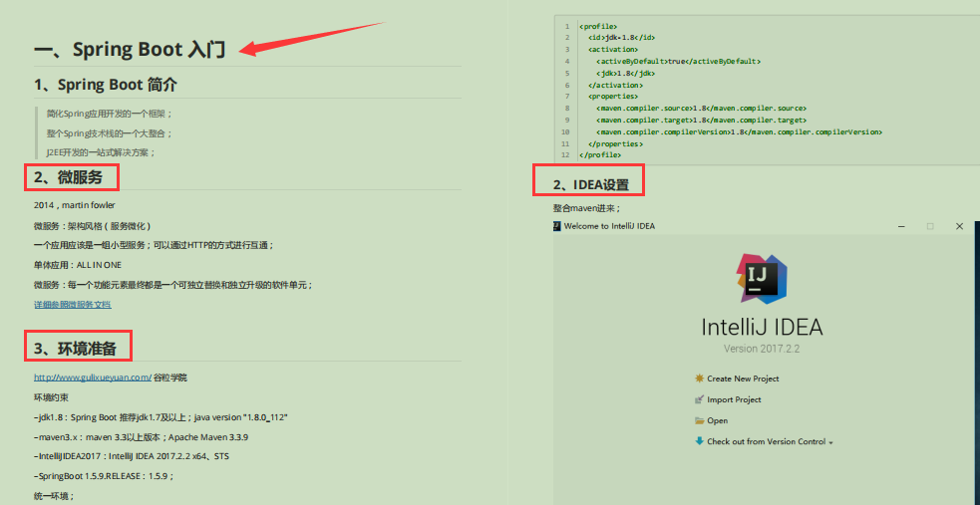The image size is (980, 505).
Task: Click heading 2、微服务
Action: click(68, 177)
